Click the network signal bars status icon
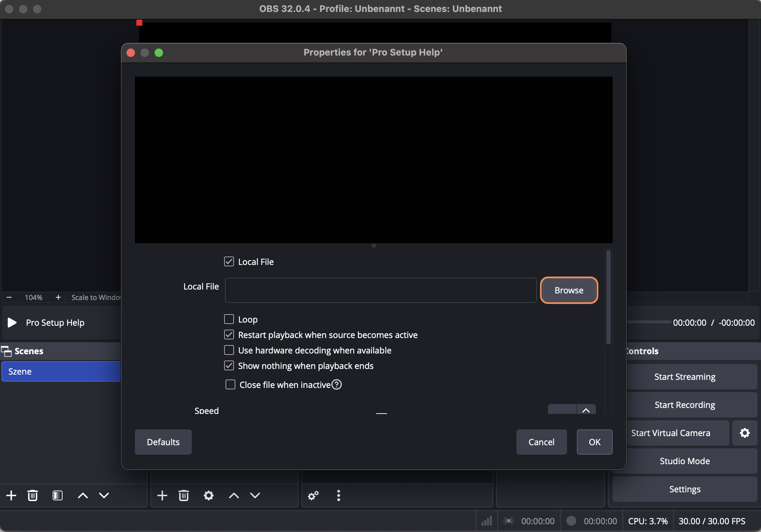This screenshot has height=532, width=761. pos(487,521)
